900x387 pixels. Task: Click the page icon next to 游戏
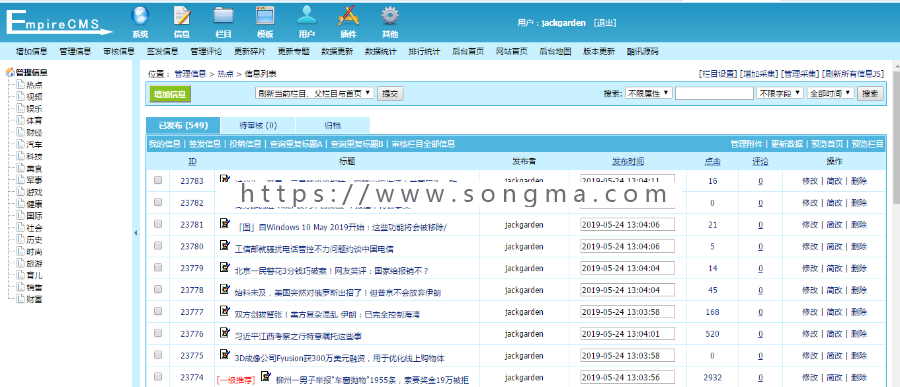pyautogui.click(x=21, y=192)
